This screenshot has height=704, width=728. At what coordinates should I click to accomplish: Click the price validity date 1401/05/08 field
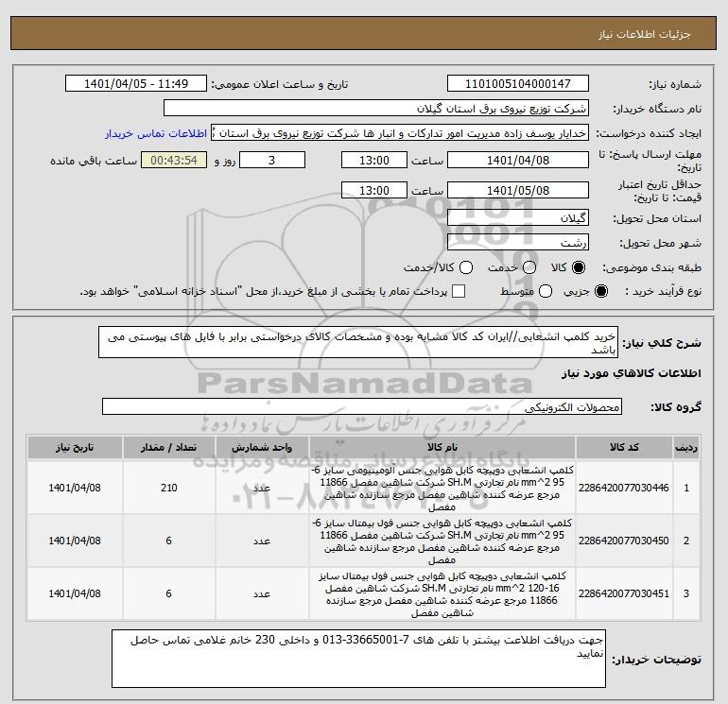(518, 191)
